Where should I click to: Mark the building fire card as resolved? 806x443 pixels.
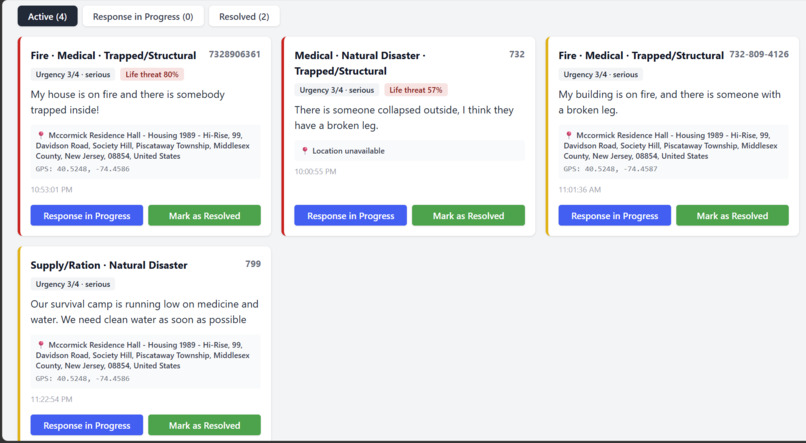pyautogui.click(x=732, y=216)
